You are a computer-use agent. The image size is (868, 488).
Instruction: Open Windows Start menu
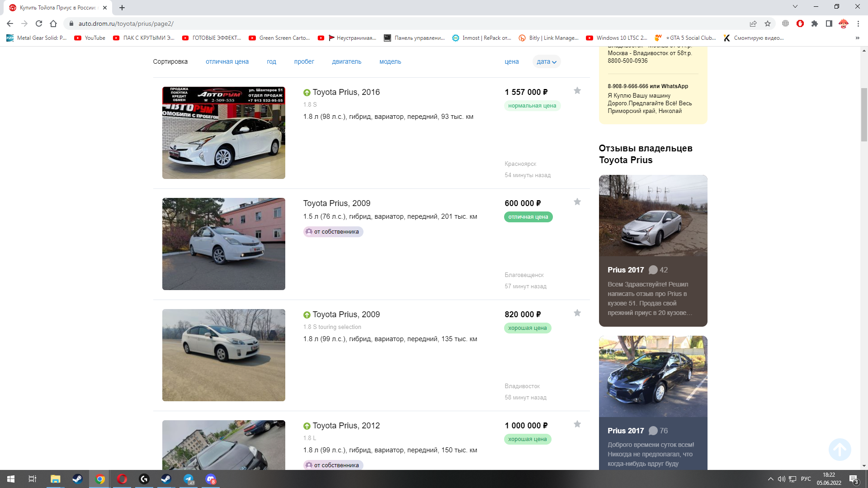click(11, 479)
